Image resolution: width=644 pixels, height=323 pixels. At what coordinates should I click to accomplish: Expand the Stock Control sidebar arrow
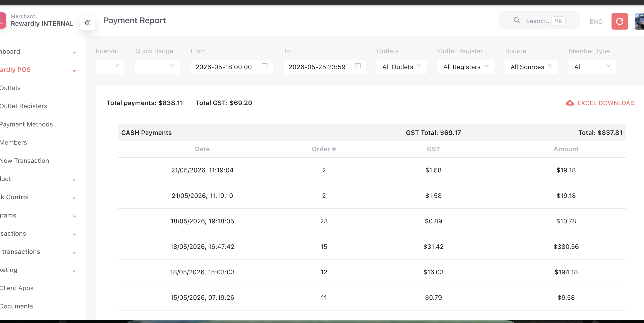click(x=75, y=198)
